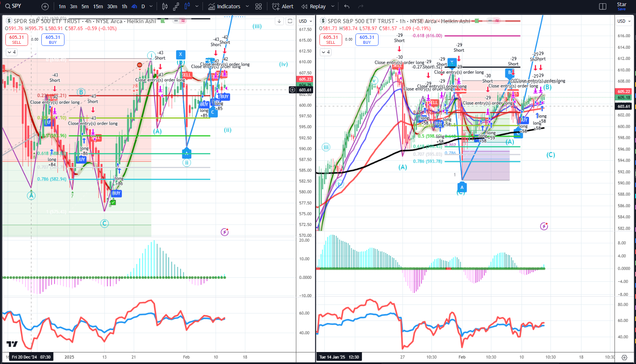Screen dimensions: 636x364
Task: Click the TradingView logo in 4h chart
Action: coord(12,344)
